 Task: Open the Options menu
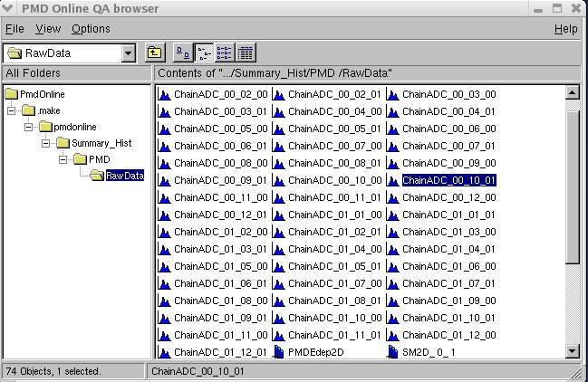(91, 29)
